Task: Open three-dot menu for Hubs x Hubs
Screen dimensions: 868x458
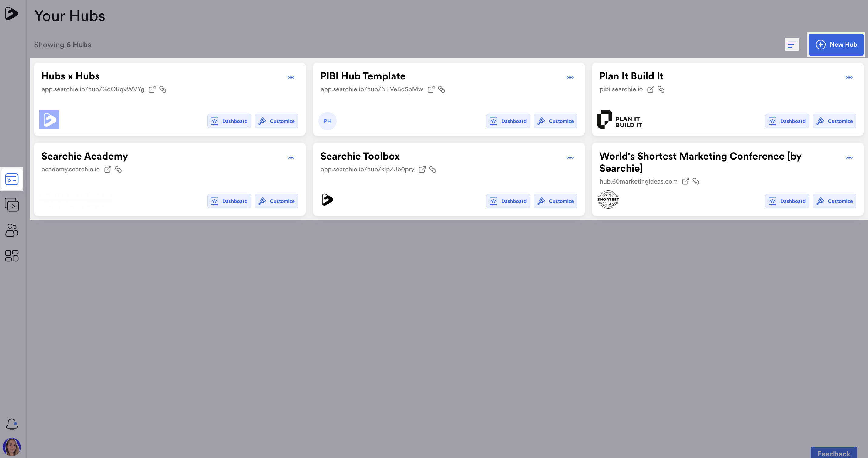Action: point(291,78)
